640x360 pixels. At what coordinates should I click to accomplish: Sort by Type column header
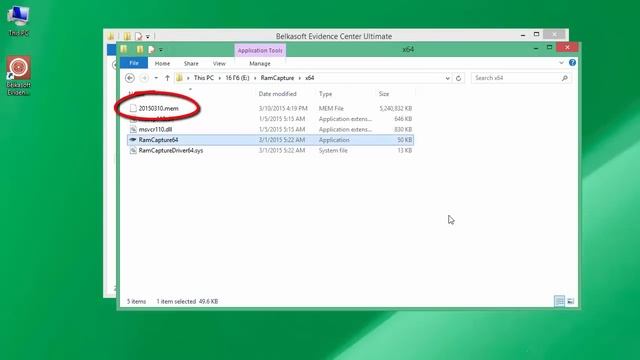pos(325,94)
